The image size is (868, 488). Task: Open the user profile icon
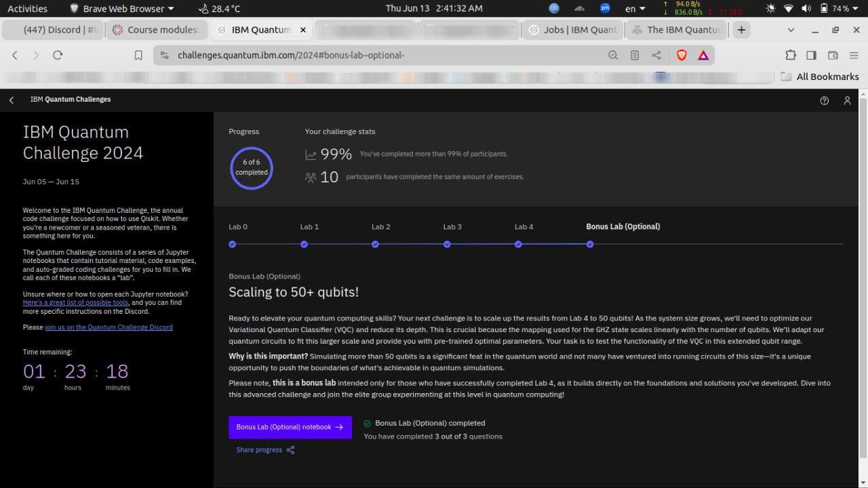coord(847,100)
